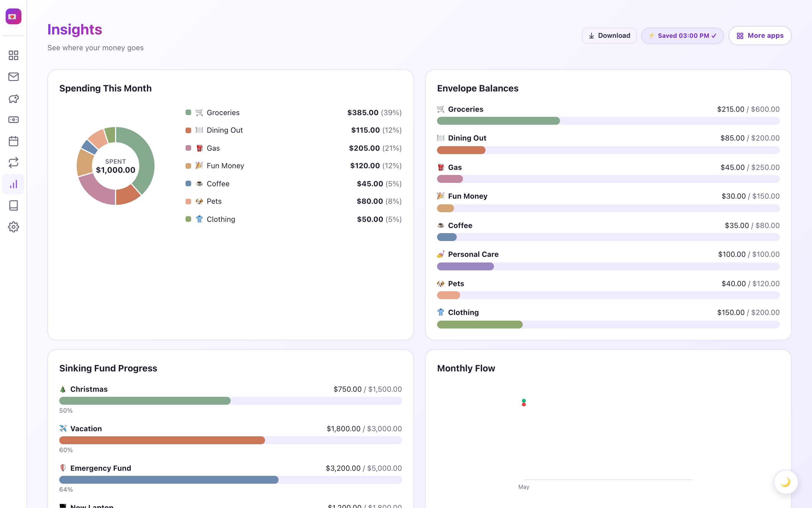This screenshot has width=812, height=508.
Task: Click the SPENT $1,000.00 donut center
Action: 115,166
